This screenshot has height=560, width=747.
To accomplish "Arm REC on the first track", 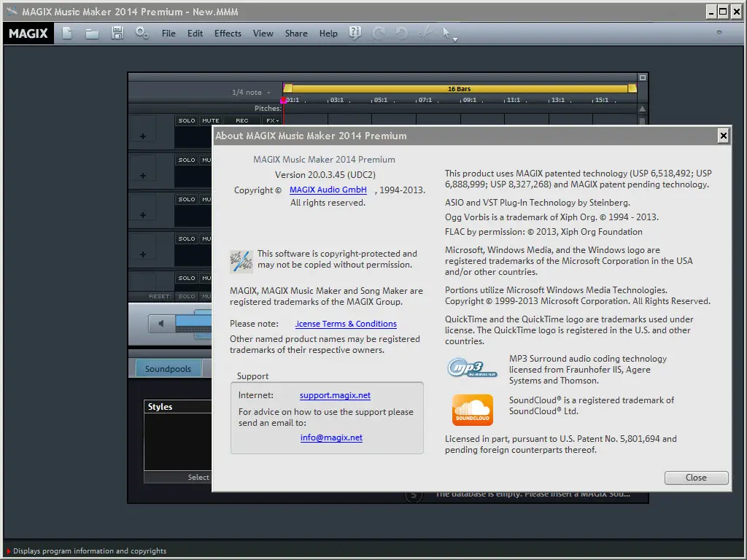I will tap(242, 120).
